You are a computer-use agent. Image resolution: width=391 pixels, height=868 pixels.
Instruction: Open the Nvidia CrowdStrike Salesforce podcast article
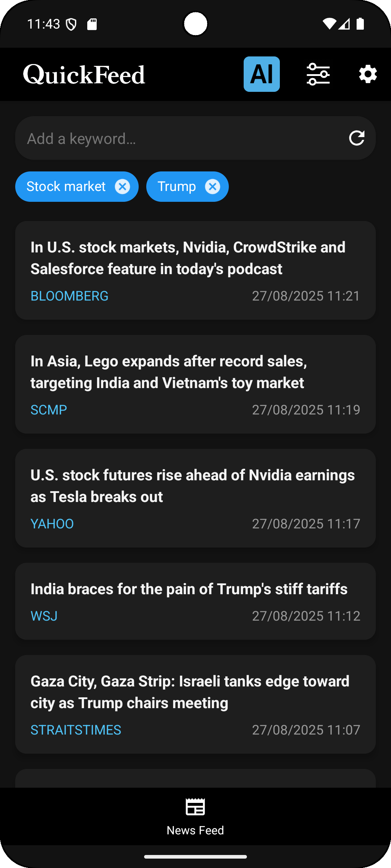(195, 270)
